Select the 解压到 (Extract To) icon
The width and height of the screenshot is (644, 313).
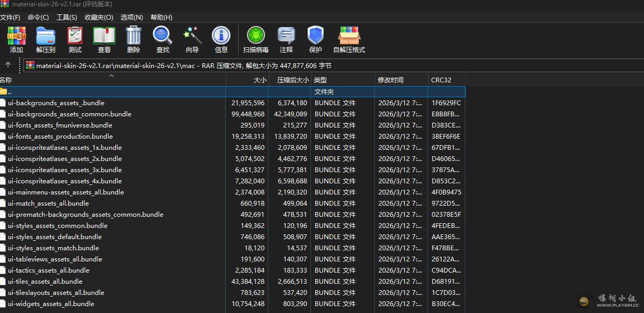coord(45,39)
